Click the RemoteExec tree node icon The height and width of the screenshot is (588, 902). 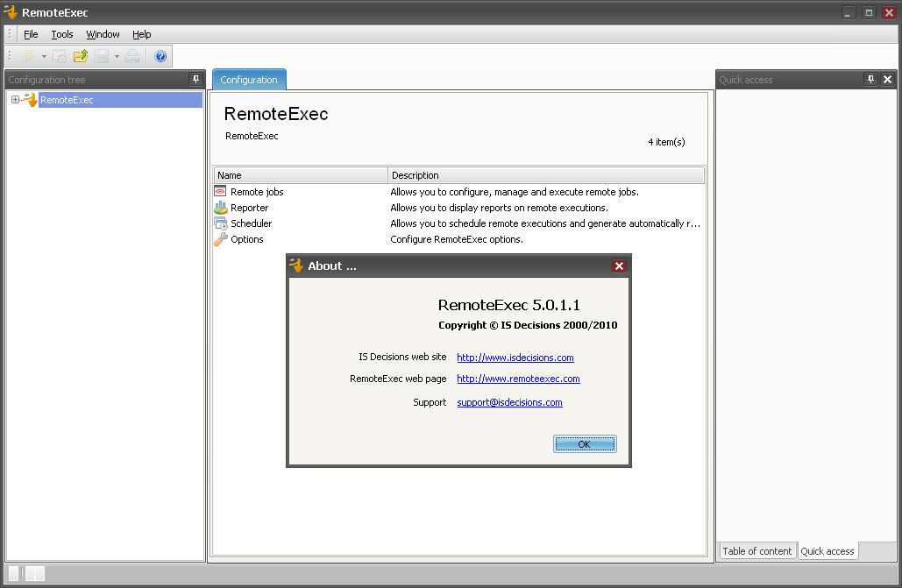pos(31,100)
